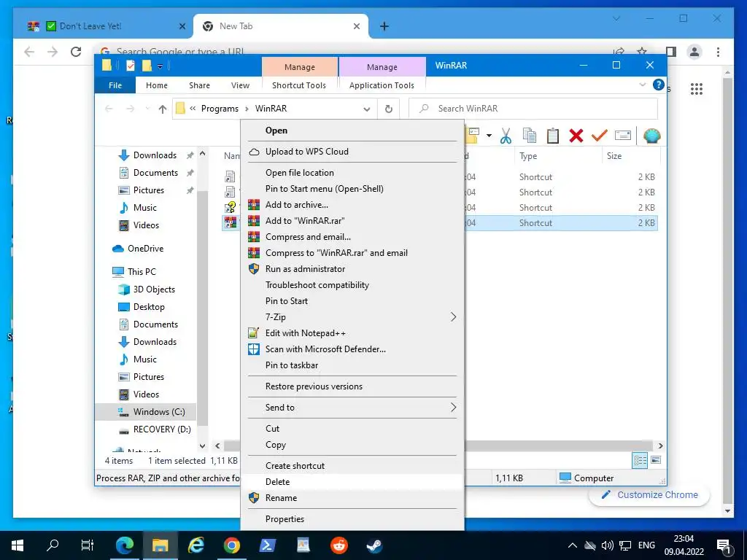The height and width of the screenshot is (560, 747).
Task: Click Programs in address breadcrumb
Action: (220, 109)
